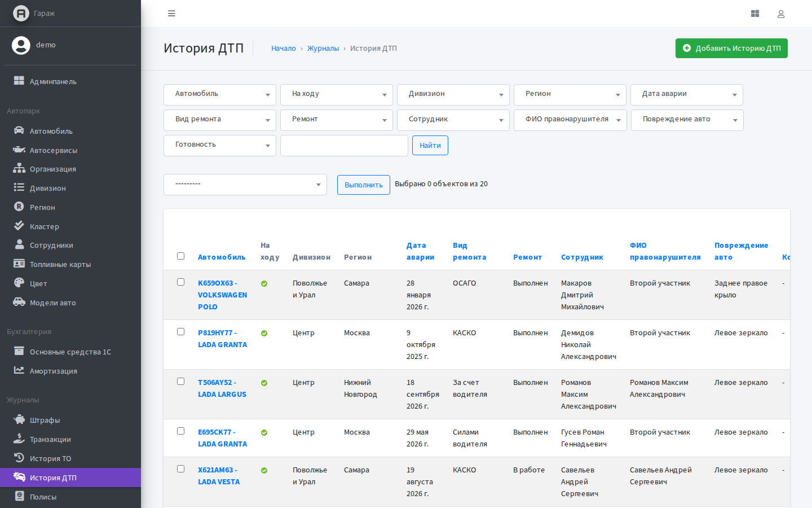Open the Автомобиль filter dropdown

point(220,95)
